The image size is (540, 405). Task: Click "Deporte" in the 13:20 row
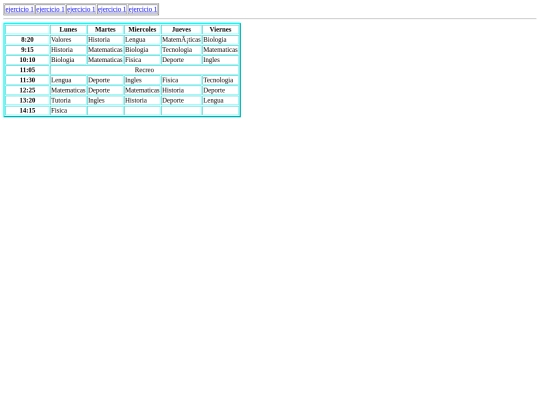[181, 101]
